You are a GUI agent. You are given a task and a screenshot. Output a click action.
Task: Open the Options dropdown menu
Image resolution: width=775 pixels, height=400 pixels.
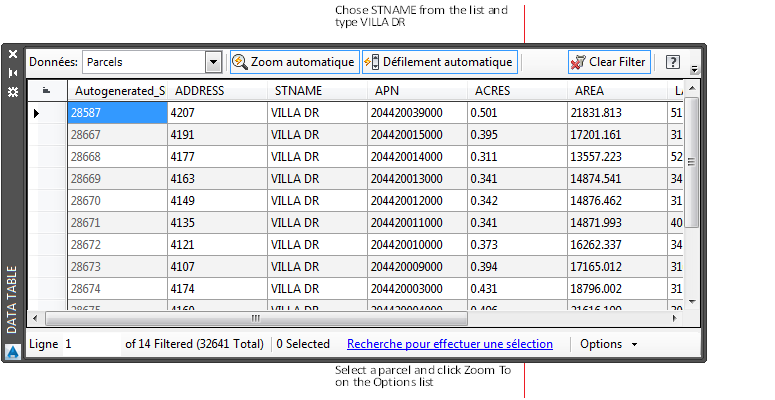click(x=608, y=344)
